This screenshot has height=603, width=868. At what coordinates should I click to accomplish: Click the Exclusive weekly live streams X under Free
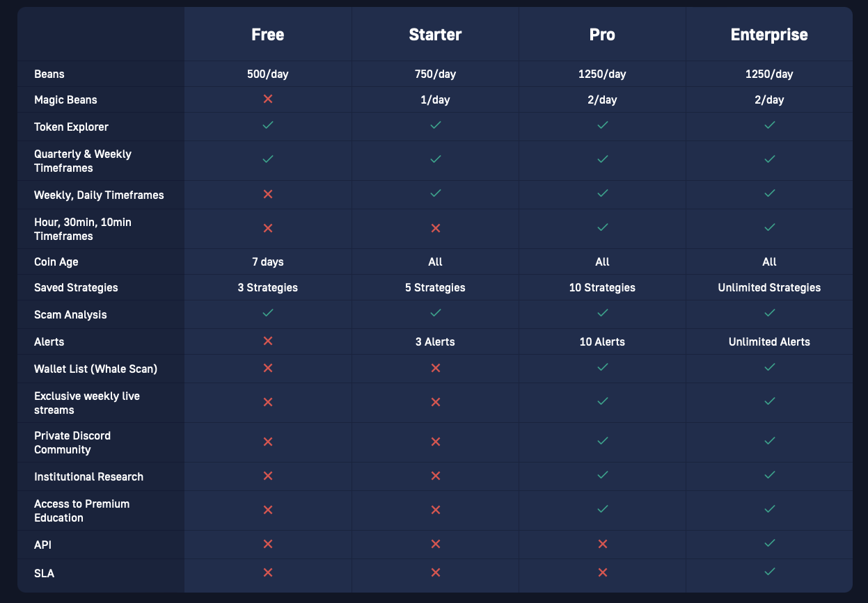pos(268,402)
